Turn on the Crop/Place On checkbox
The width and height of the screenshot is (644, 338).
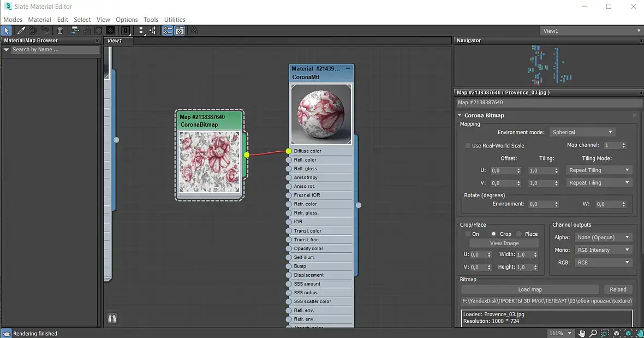click(x=468, y=234)
